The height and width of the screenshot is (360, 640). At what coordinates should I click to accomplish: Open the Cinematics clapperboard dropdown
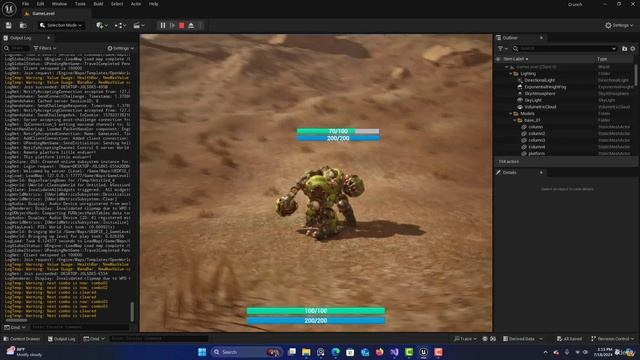[x=139, y=25]
